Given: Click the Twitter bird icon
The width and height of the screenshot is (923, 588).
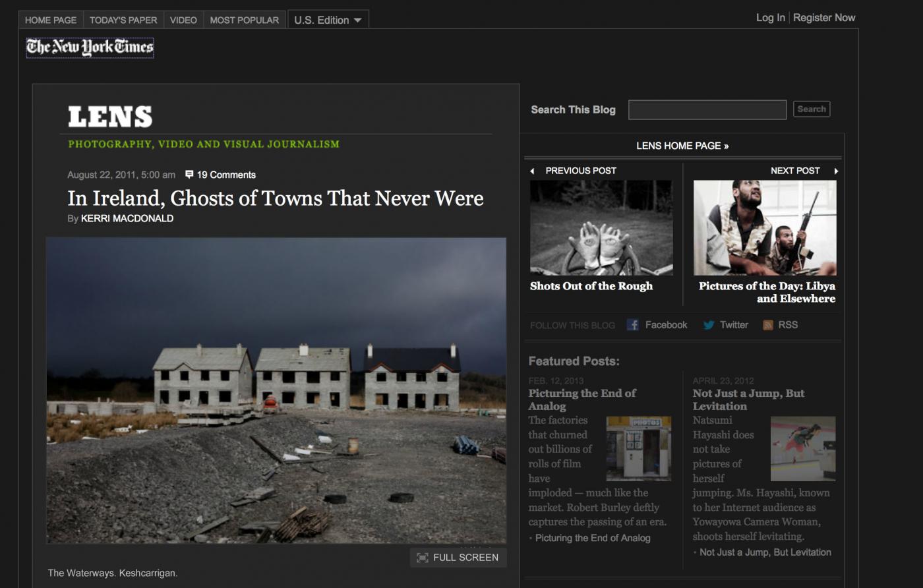Looking at the screenshot, I should point(709,325).
